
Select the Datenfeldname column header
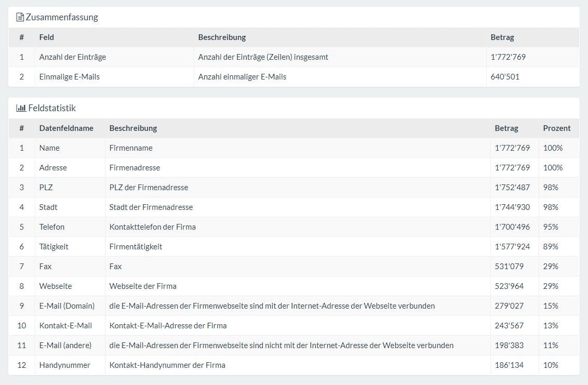click(66, 128)
